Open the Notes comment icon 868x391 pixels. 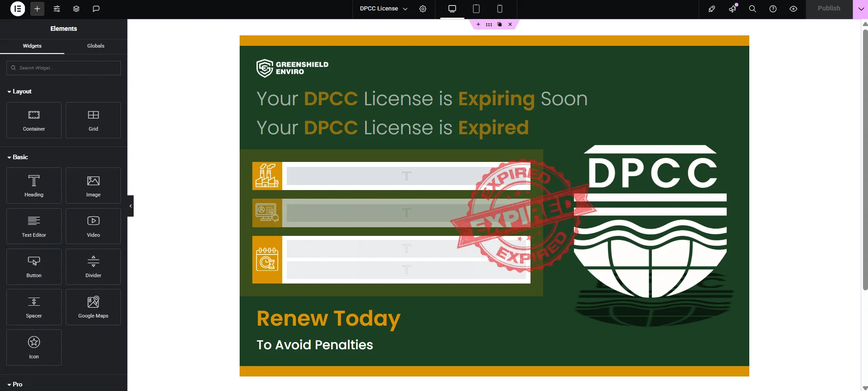(x=96, y=9)
